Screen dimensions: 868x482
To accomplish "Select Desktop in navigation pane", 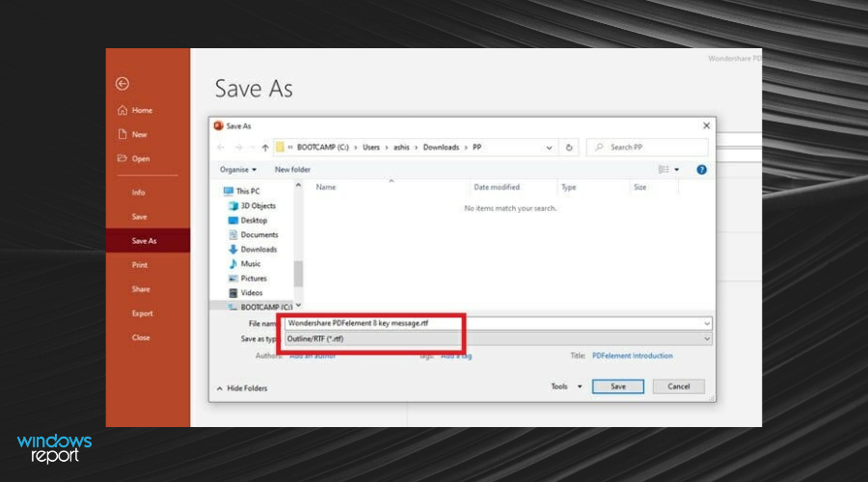I will [x=248, y=220].
